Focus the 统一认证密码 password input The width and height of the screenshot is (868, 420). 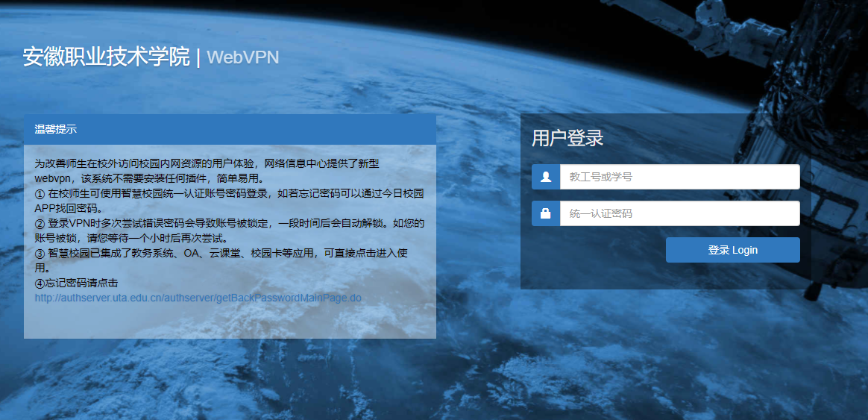coord(680,213)
